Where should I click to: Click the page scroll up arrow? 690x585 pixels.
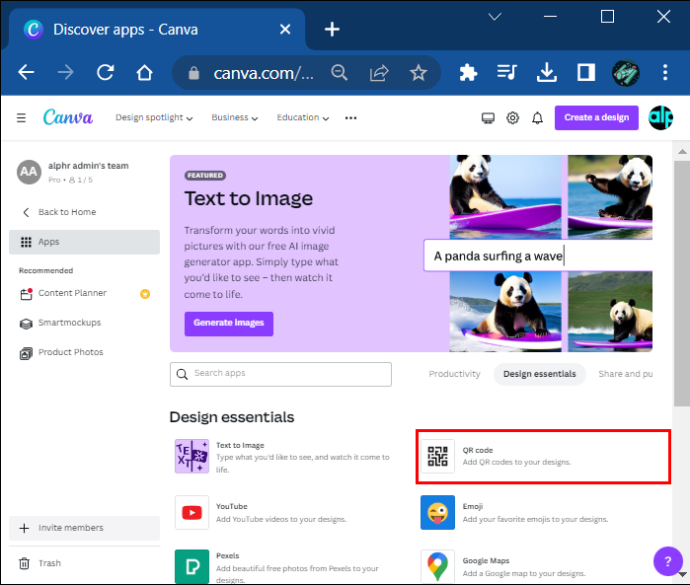[682, 152]
